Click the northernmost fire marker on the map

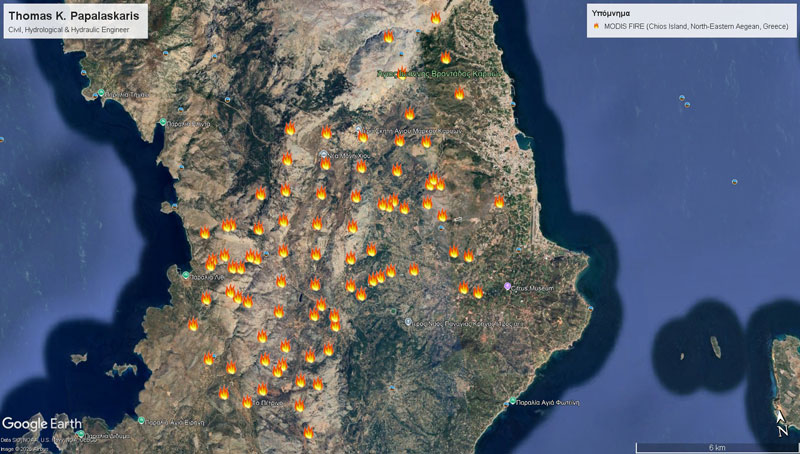tap(435, 17)
